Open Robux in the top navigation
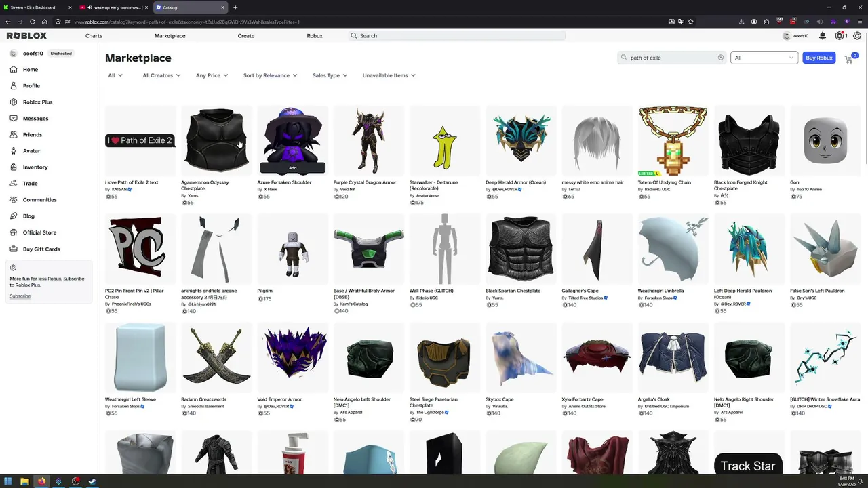 click(x=315, y=35)
